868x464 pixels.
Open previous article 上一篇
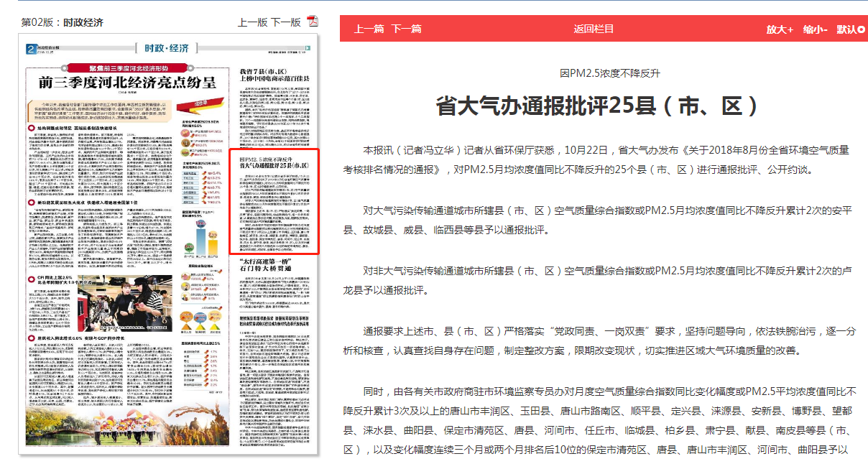pyautogui.click(x=369, y=29)
